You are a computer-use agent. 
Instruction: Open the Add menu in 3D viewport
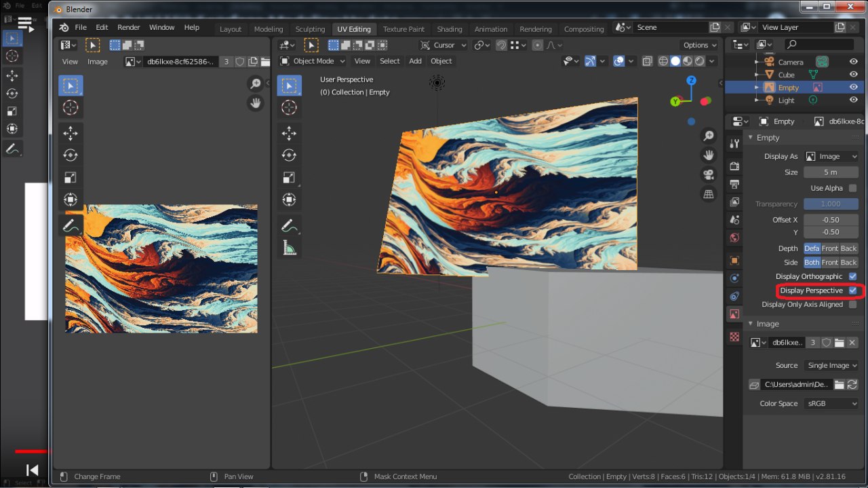tap(415, 61)
